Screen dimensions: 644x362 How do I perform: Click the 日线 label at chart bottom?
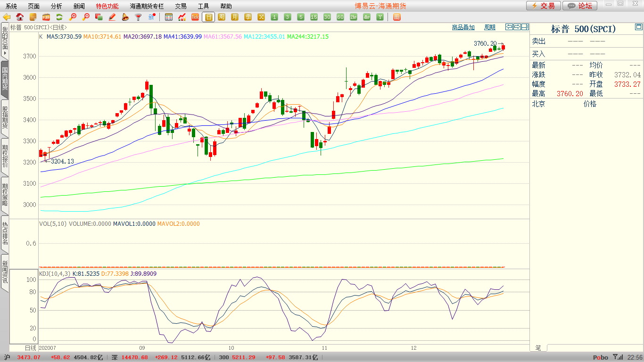click(x=31, y=348)
